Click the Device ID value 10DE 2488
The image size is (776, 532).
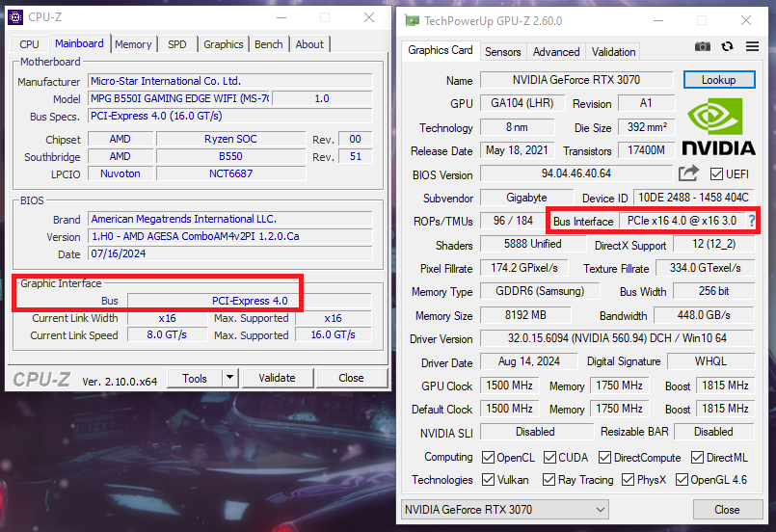pos(694,198)
